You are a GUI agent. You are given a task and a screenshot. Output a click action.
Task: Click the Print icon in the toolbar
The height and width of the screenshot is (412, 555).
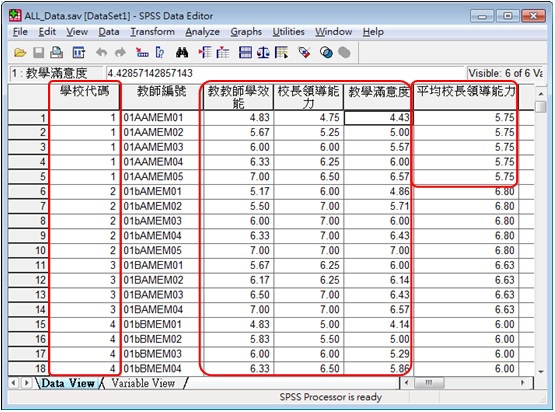56,53
